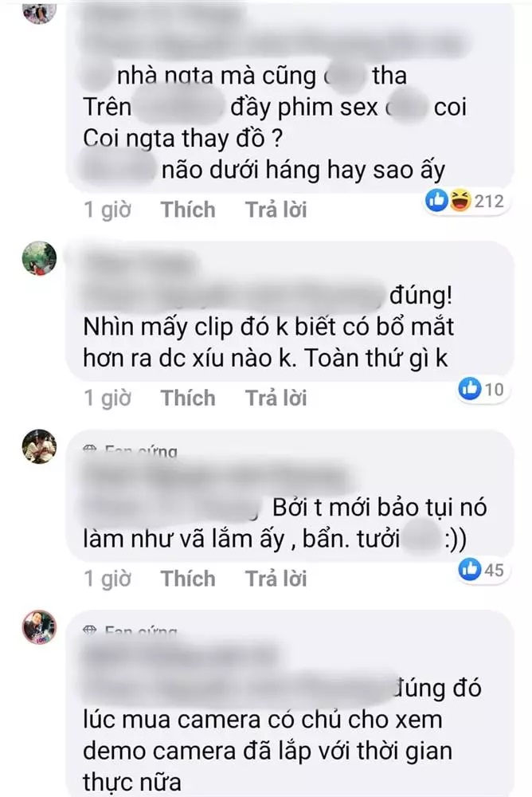Viewport: 532px width, 797px height.
Task: Open the avatar of the 'đúng!' commenter
Action: tap(39, 259)
